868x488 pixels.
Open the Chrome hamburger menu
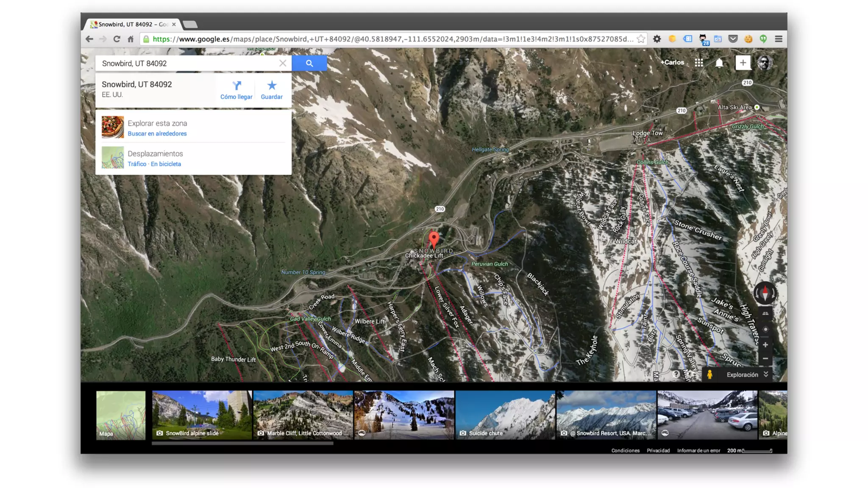click(779, 39)
